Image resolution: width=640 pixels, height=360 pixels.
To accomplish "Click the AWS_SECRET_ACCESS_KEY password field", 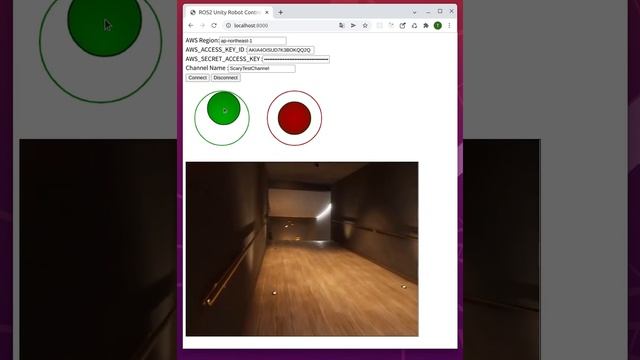I will coord(296,59).
